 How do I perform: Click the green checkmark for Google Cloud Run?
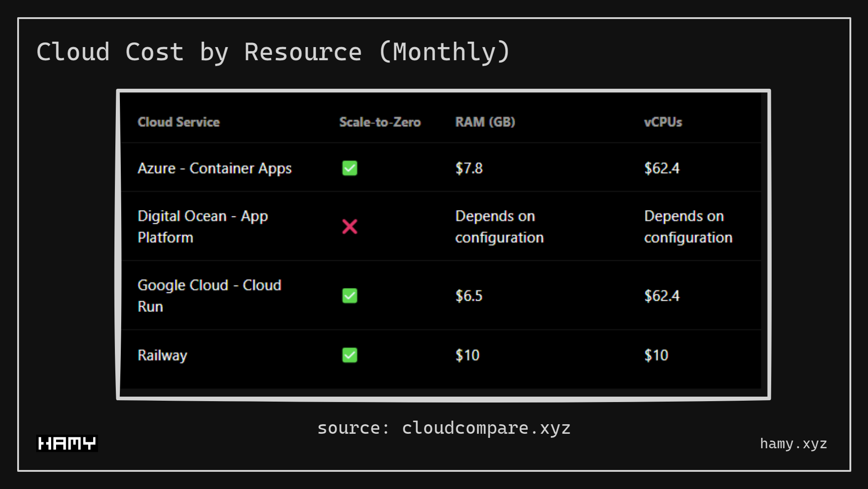[x=349, y=296]
